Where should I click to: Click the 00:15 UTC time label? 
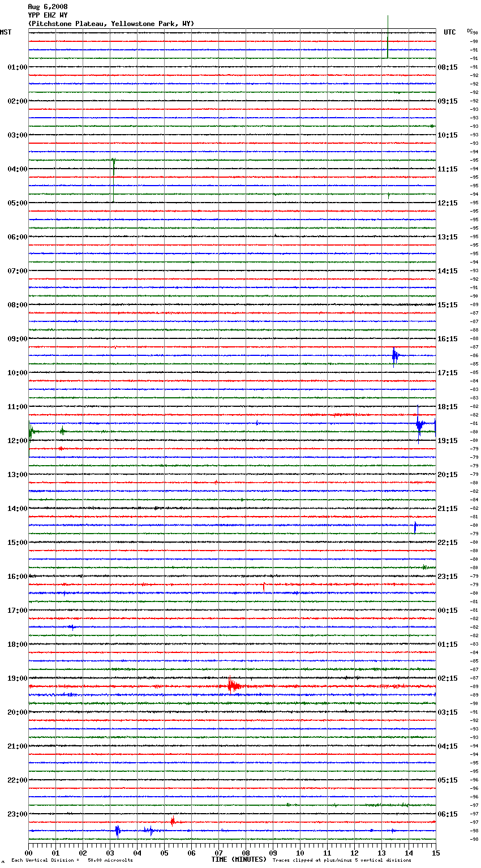tap(448, 611)
